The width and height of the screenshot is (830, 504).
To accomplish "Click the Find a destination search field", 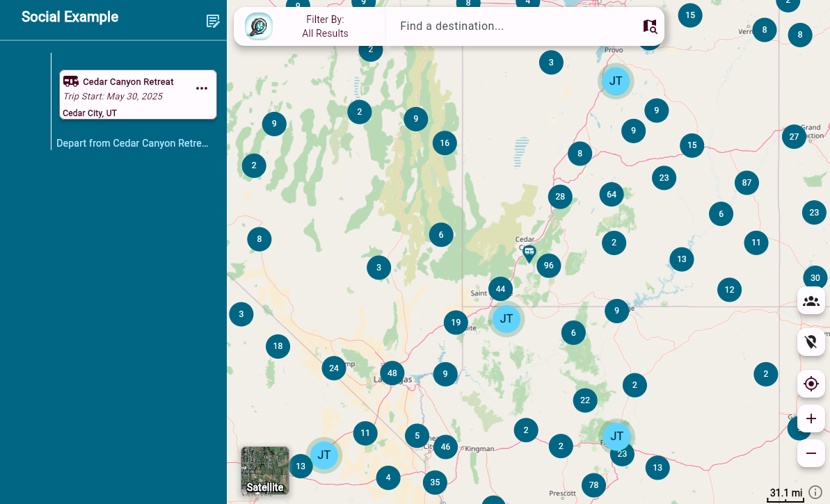I will [515, 26].
